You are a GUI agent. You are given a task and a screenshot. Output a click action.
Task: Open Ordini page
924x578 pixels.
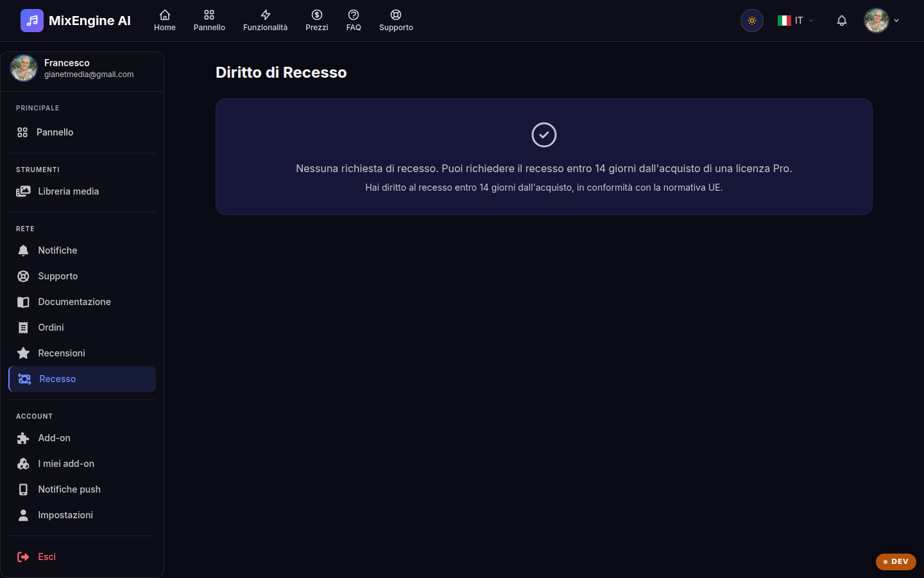click(x=82, y=328)
